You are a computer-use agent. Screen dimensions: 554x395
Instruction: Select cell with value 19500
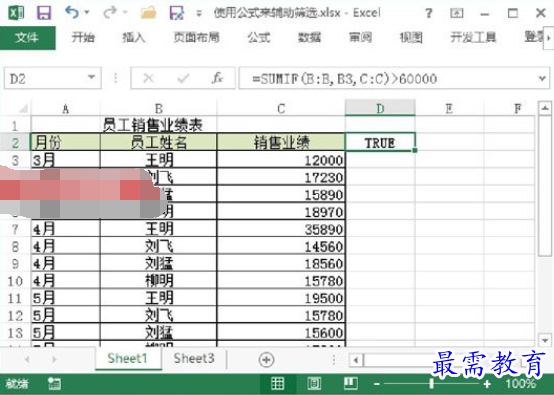click(281, 298)
